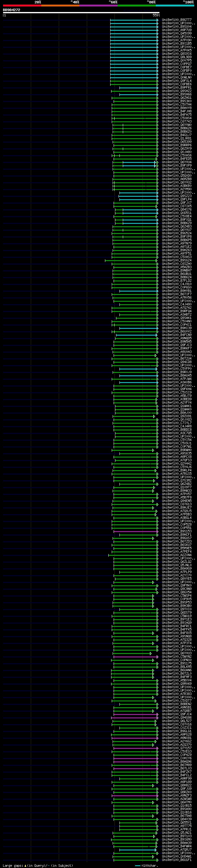Viewport: 197px width, 868px height.
Task: Open hit UniRef100_B9SU04
Action: coord(176,26)
